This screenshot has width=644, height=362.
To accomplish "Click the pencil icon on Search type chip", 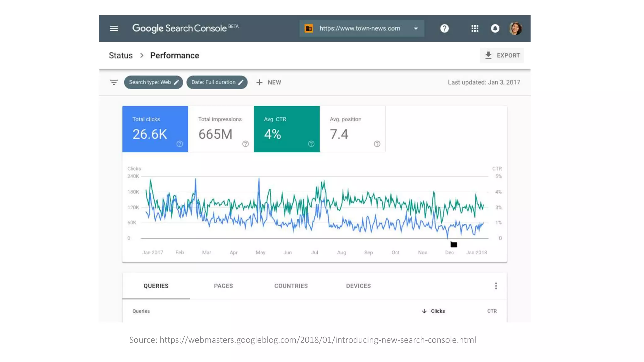I will click(176, 82).
